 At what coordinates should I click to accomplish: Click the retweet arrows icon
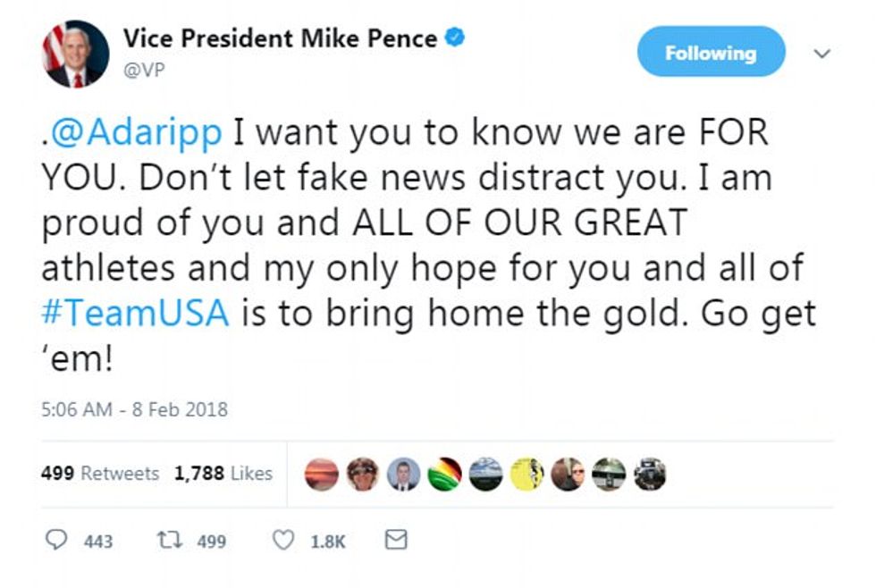(166, 541)
